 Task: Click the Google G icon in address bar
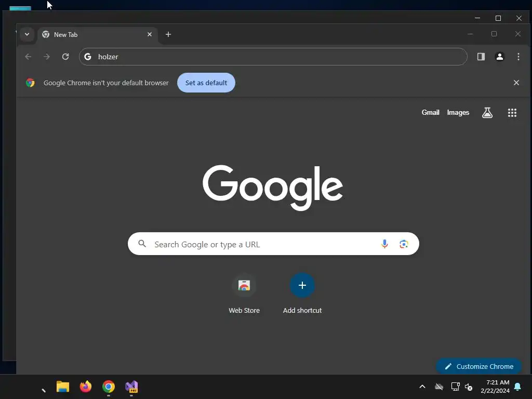(x=88, y=57)
